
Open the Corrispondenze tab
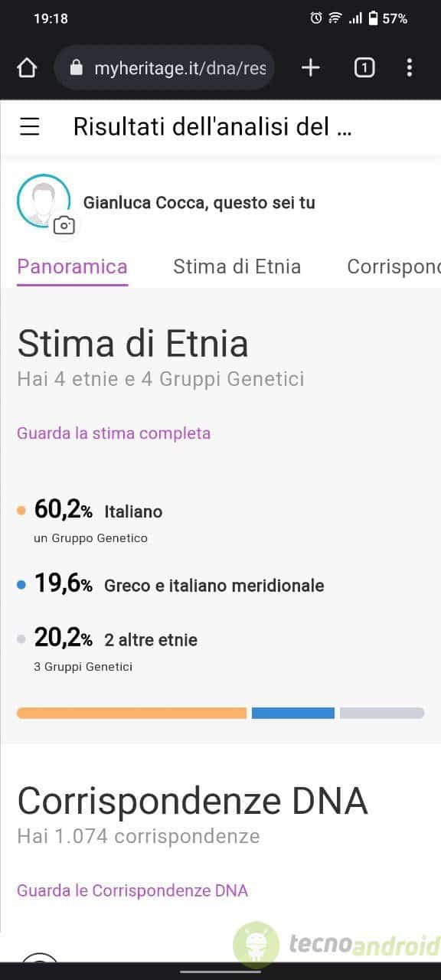tap(394, 266)
